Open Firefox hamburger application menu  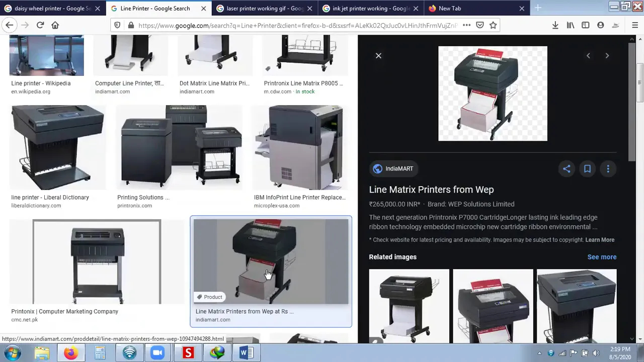[x=635, y=25]
